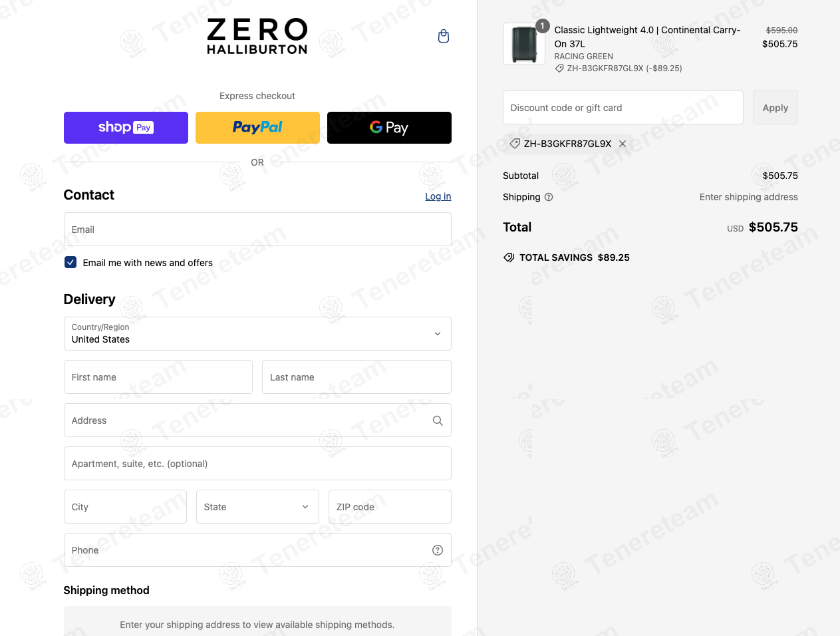Click the Email input field
Viewport: 840px width, 636px height.
click(x=257, y=230)
